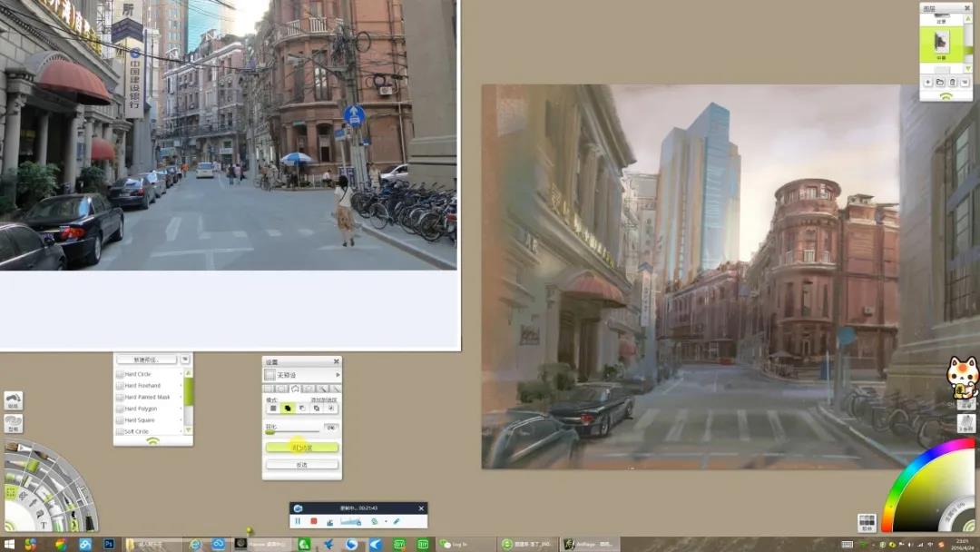The width and height of the screenshot is (980, 552).
Task: Collapse the layers panel via green arc handle
Action: pos(946,96)
